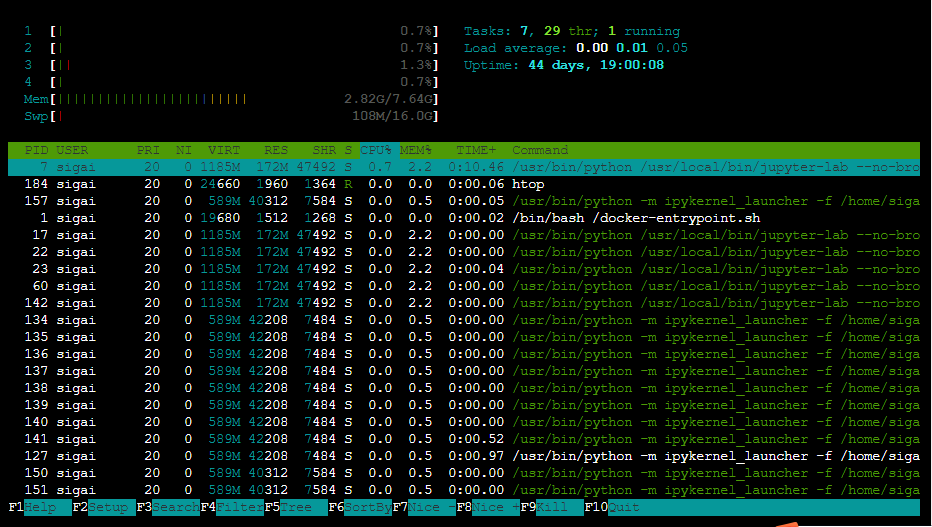932x527 pixels.
Task: Select process row with PID 139
Action: click(x=464, y=405)
